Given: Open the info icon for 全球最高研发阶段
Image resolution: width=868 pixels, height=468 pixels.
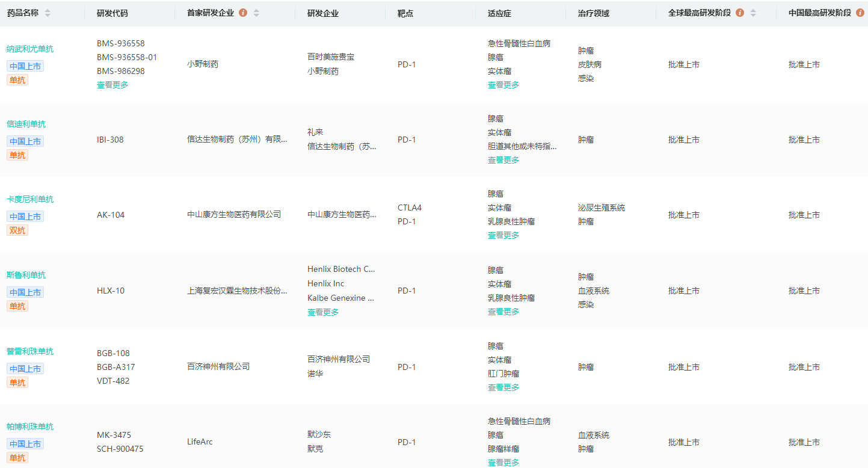Looking at the screenshot, I should click(740, 13).
